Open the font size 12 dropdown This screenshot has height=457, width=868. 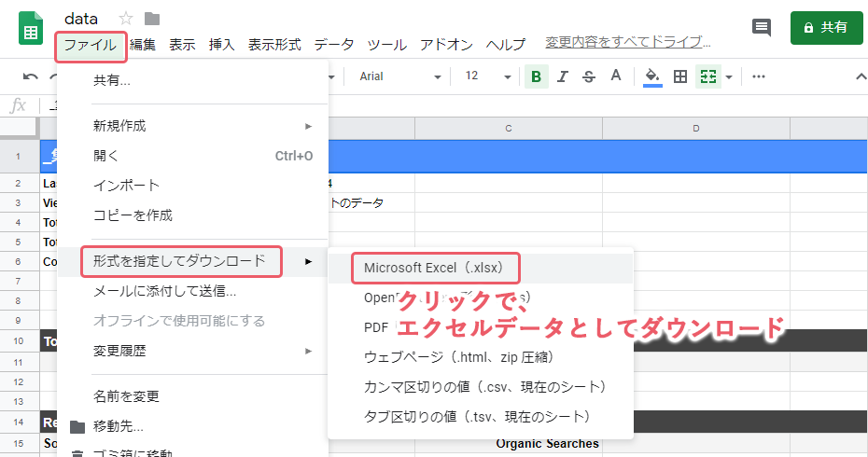click(x=487, y=76)
